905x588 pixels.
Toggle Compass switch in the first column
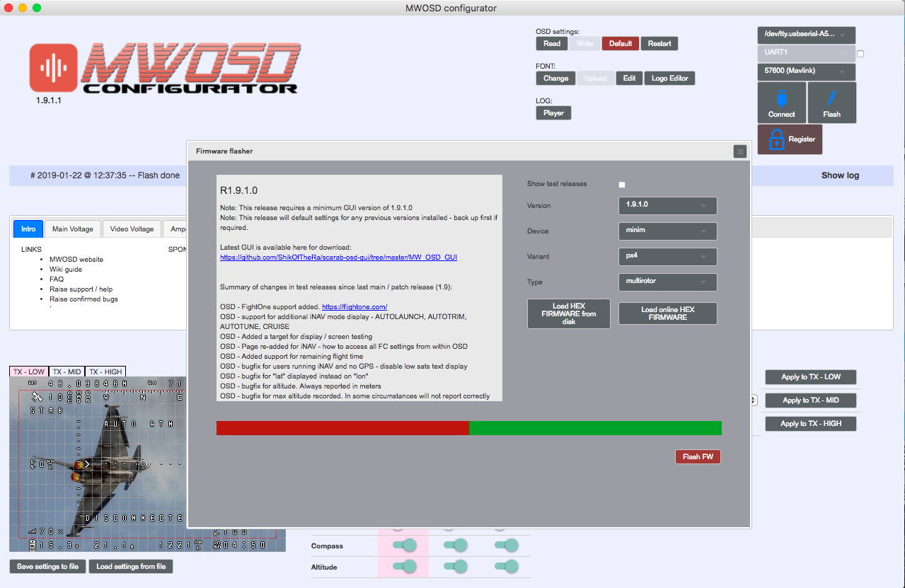405,546
